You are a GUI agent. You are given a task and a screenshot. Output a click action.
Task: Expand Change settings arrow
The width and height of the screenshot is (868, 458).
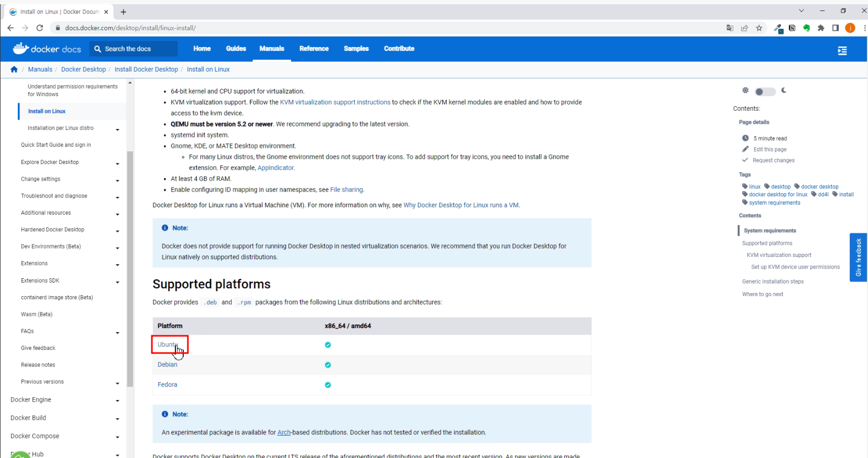click(117, 180)
